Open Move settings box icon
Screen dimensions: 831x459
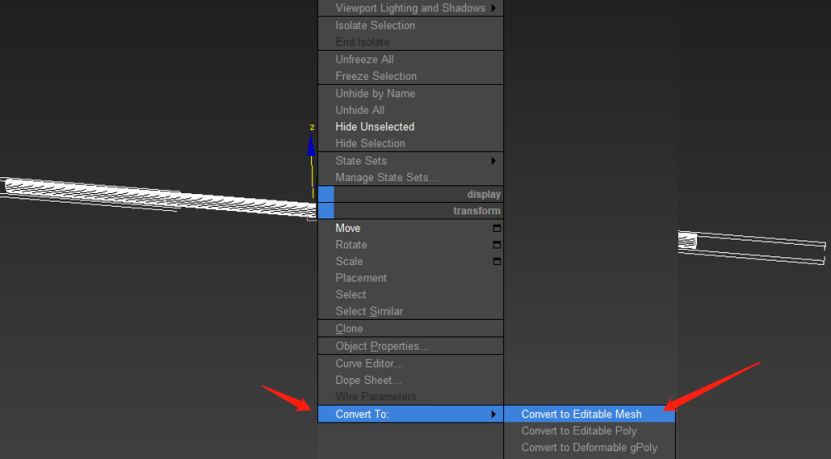pos(497,228)
